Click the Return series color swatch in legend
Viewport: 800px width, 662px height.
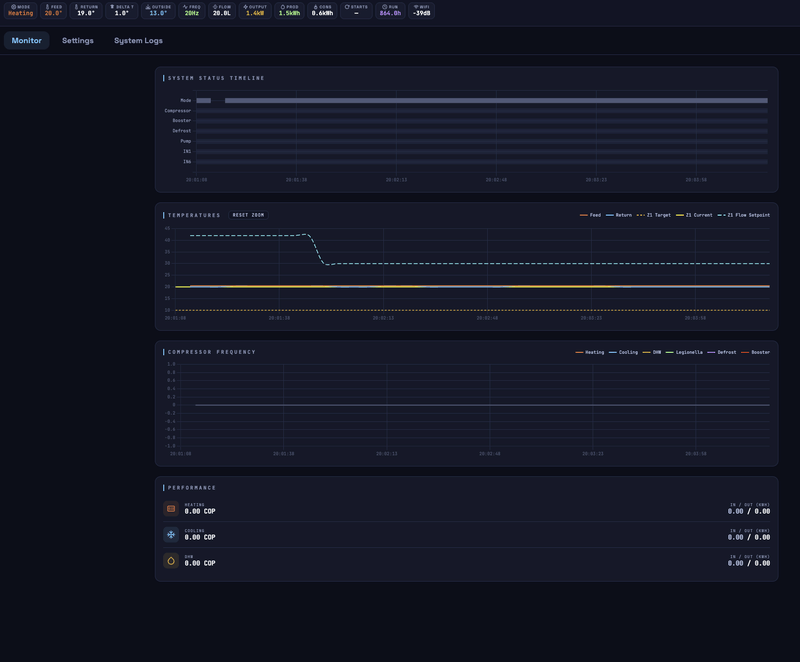coord(610,215)
